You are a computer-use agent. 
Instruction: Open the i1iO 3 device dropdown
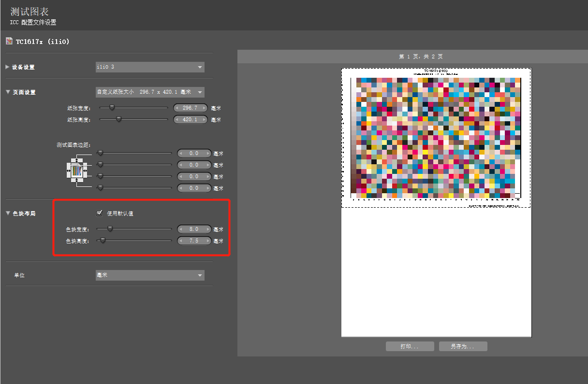pos(150,67)
